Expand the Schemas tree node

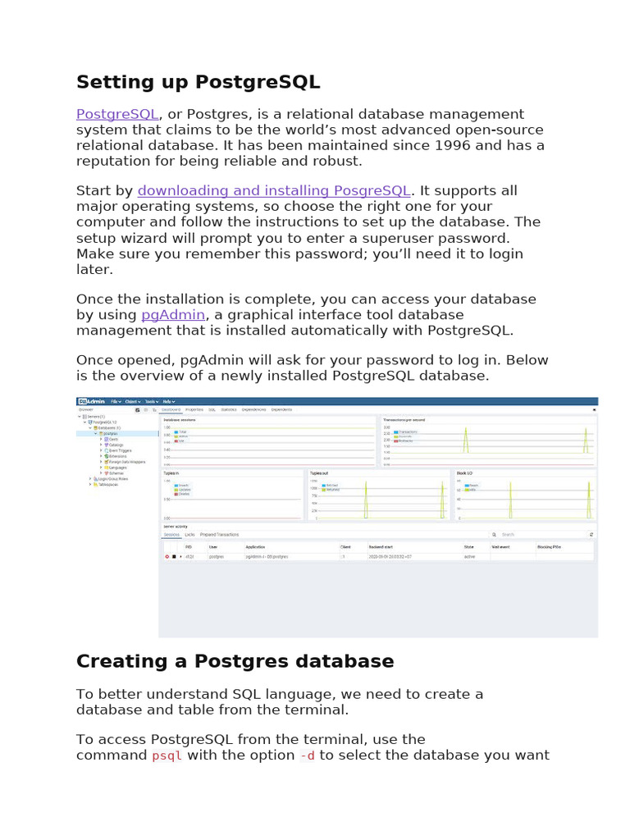(x=101, y=473)
